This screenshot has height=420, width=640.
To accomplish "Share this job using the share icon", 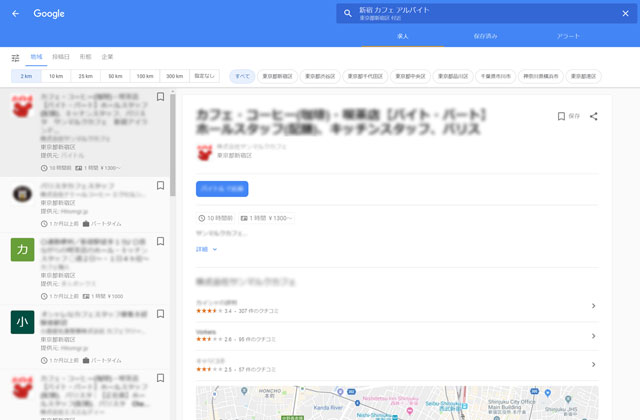I will coord(594,117).
